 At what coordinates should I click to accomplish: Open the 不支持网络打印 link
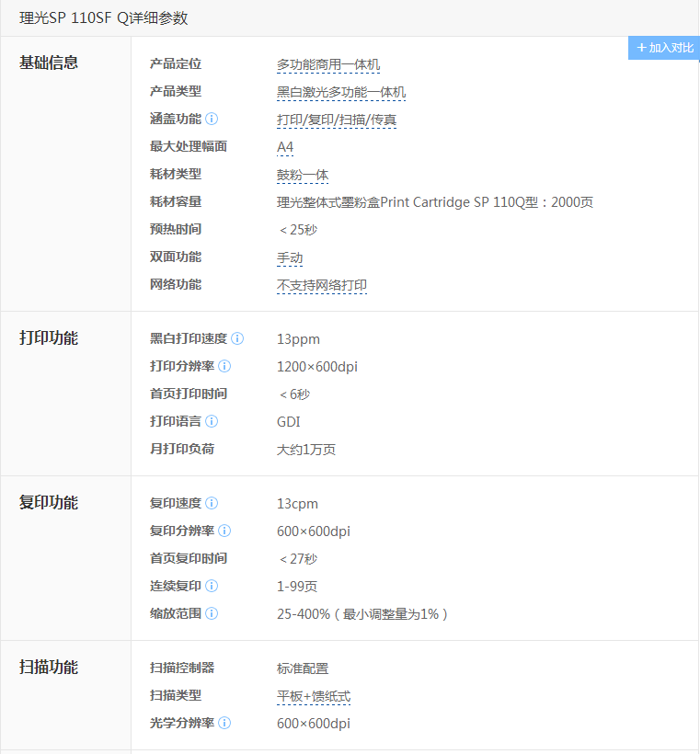(x=322, y=286)
